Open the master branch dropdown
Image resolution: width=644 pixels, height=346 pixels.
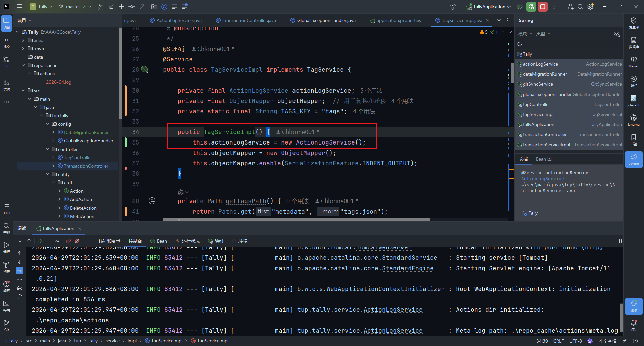point(75,7)
